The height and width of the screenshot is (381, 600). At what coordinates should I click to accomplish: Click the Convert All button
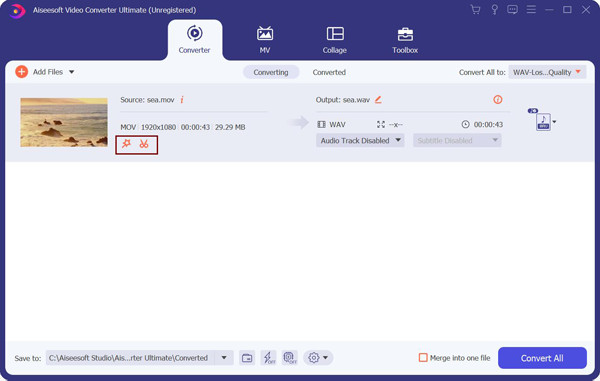(x=542, y=358)
